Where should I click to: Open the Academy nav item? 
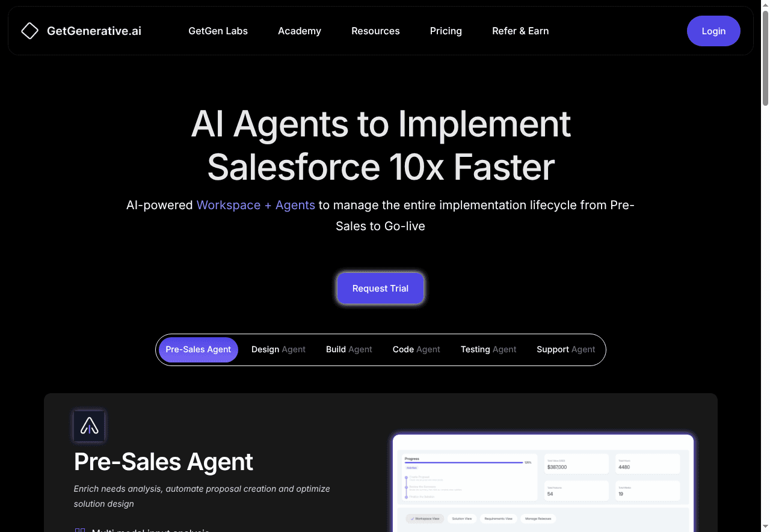pos(299,31)
